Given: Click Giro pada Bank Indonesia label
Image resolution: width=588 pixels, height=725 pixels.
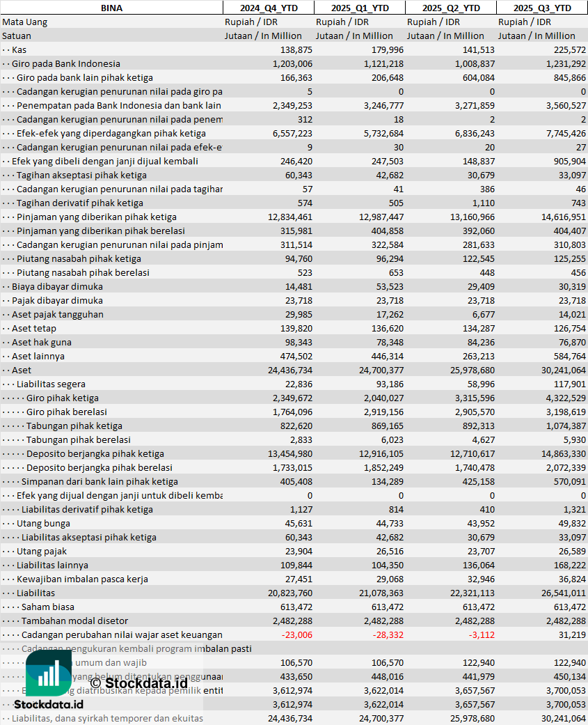Looking at the screenshot, I should [x=66, y=64].
